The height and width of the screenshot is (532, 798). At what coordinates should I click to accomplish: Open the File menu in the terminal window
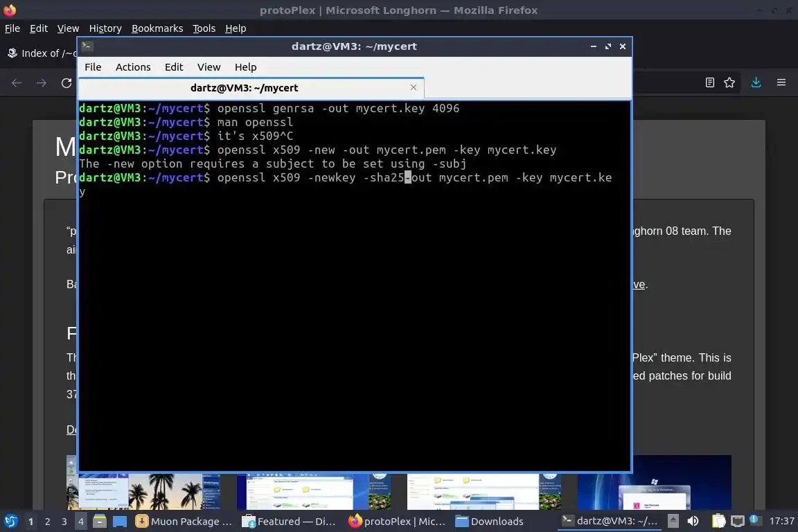(x=93, y=67)
